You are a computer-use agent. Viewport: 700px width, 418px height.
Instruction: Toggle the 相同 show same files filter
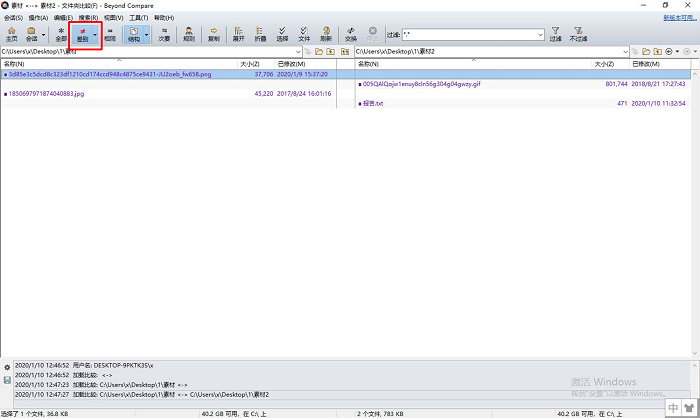(x=110, y=34)
